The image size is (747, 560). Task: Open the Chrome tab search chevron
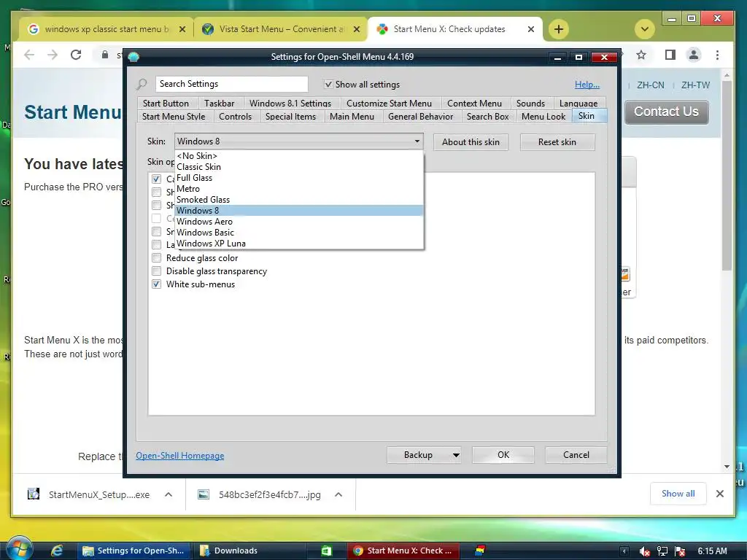[x=645, y=29]
